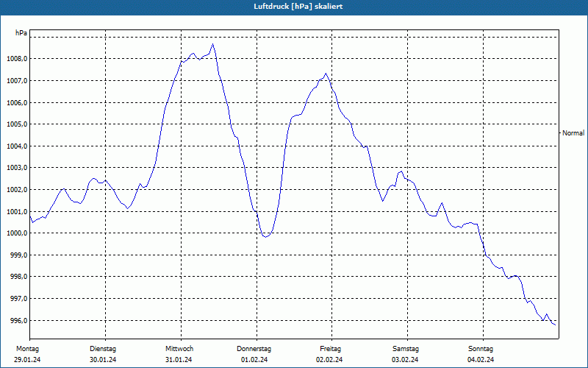Click the 'Luftdruck [hPa] skaliert' title
The width and height of the screenshot is (588, 368).
[298, 7]
